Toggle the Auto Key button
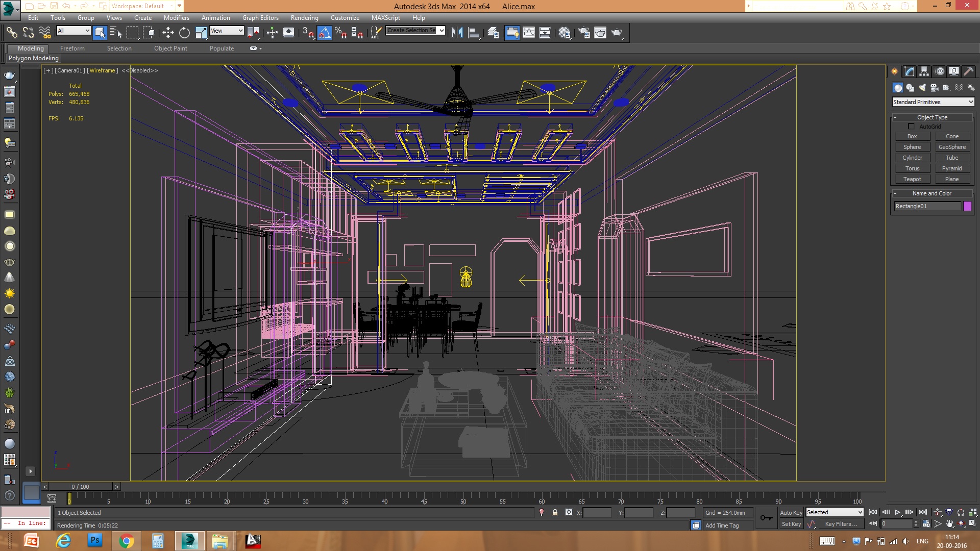The width and height of the screenshot is (980, 551). (791, 513)
